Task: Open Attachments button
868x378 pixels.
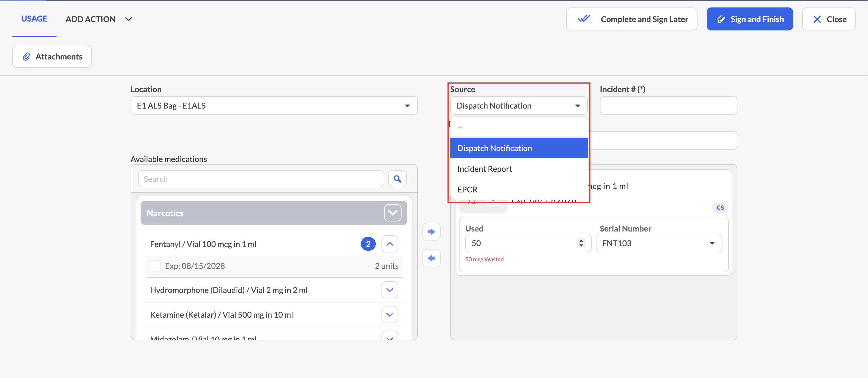Action: 52,56
